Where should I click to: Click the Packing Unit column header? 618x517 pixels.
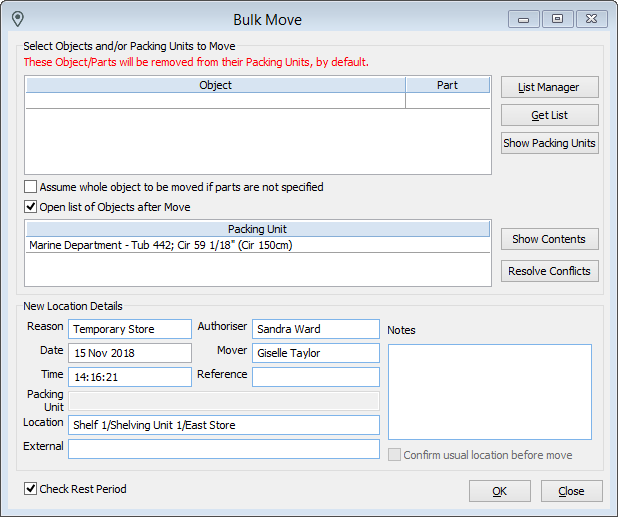point(257,229)
